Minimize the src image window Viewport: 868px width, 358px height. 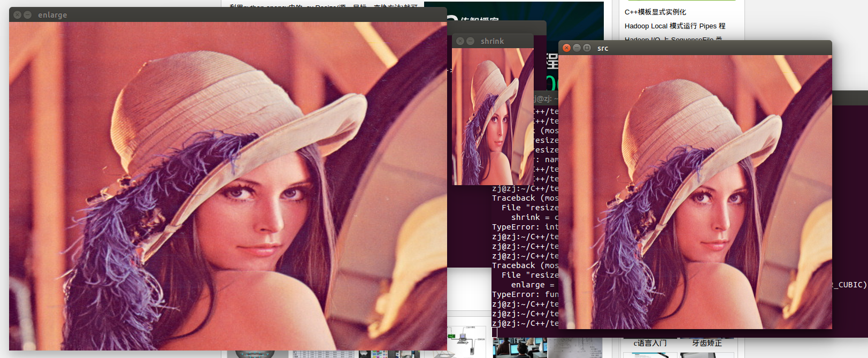click(577, 48)
